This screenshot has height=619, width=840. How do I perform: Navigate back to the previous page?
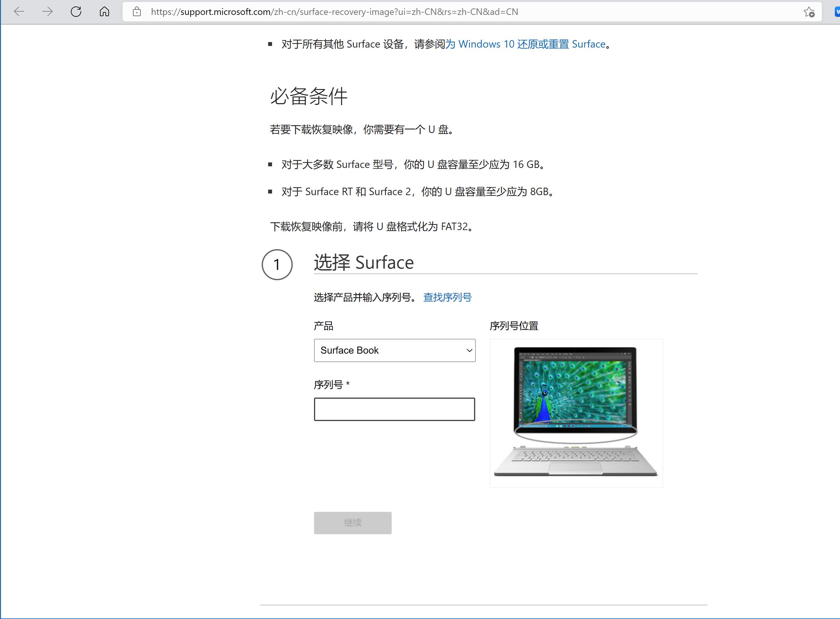(x=19, y=12)
